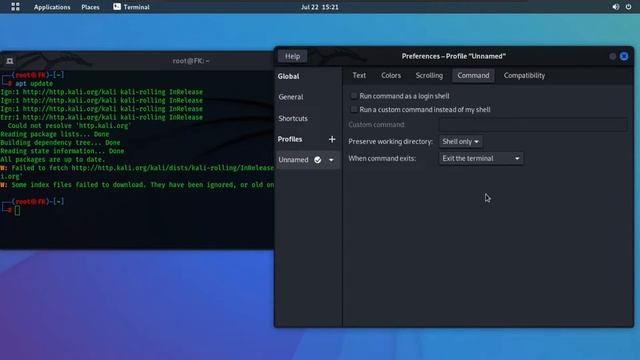Open the volume speaker icon in top bar
This screenshot has height=360, width=640.
tap(616, 7)
